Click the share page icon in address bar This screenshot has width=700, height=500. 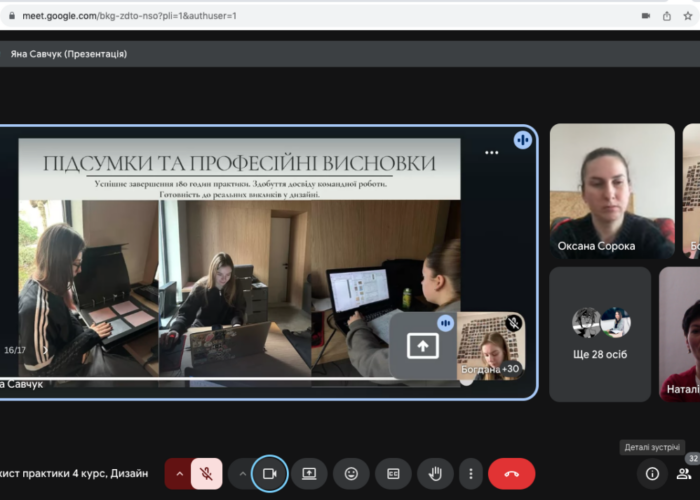pos(666,15)
